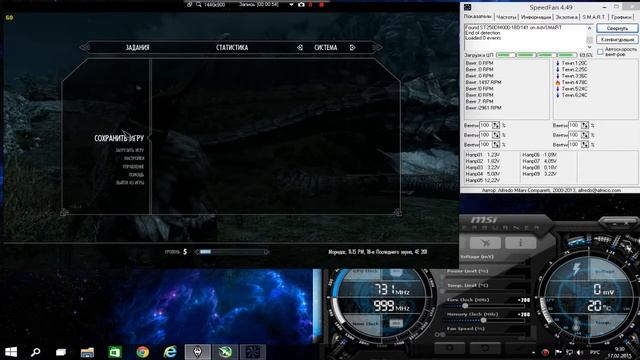Switch to SpeedFan Графики tab
Screen dimensions: 640x360
[x=621, y=17]
